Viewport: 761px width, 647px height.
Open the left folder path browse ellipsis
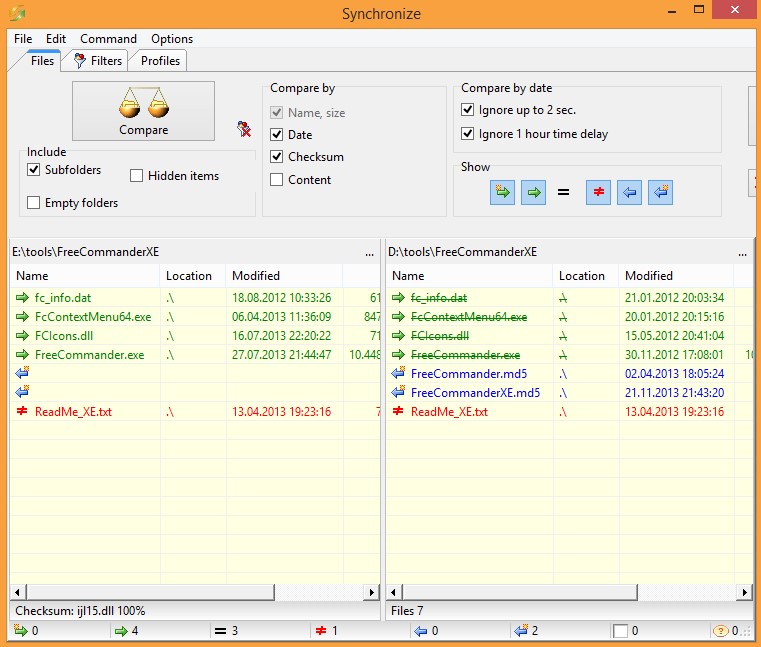[x=370, y=252]
